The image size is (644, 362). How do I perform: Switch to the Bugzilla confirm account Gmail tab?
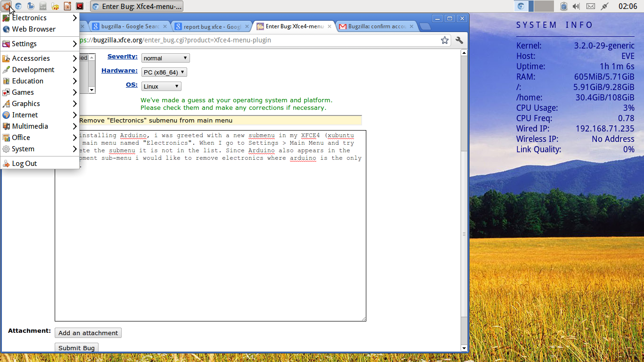pyautogui.click(x=376, y=26)
